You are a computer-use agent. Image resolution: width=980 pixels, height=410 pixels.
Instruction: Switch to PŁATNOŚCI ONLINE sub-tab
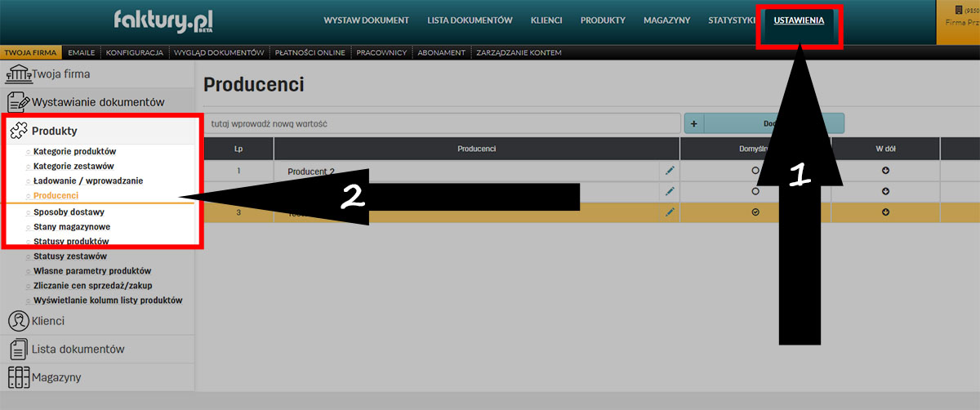312,53
